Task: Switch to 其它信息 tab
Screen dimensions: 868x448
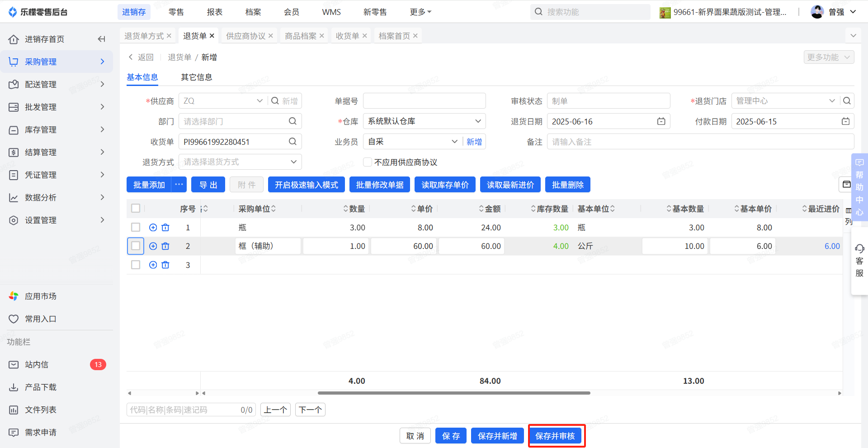Action: [196, 77]
